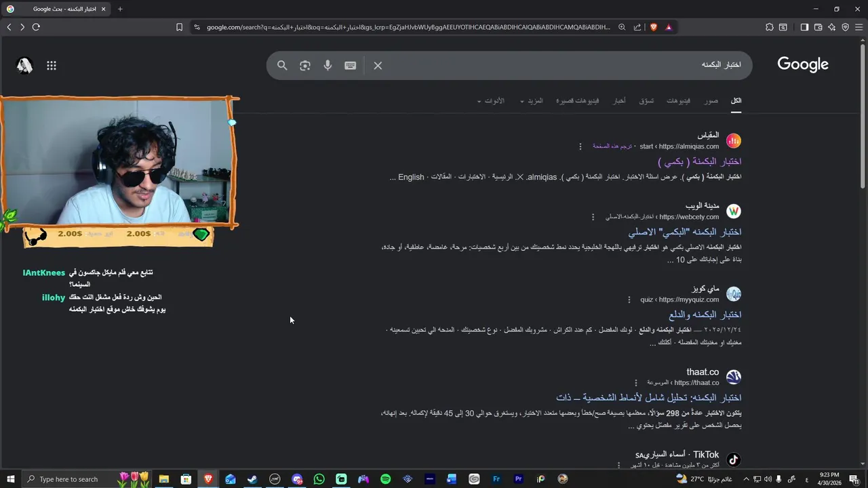This screenshot has width=868, height=488.
Task: Select the الكل (All) results tab
Action: coord(736,101)
